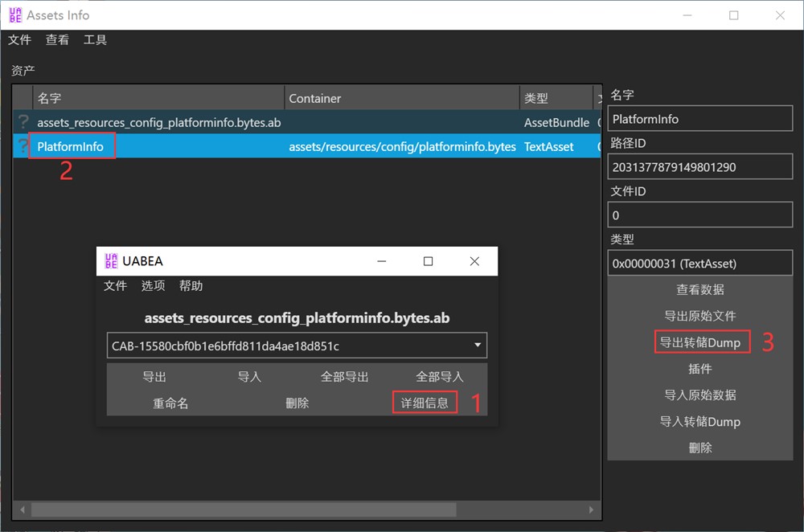Screen dimensions: 804x532
Task: Click the 导入转储Dump button
Action: [700, 422]
